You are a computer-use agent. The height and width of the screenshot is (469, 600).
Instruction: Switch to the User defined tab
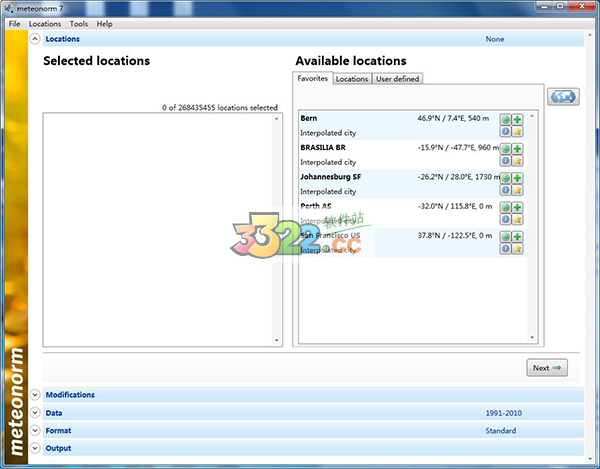point(397,79)
